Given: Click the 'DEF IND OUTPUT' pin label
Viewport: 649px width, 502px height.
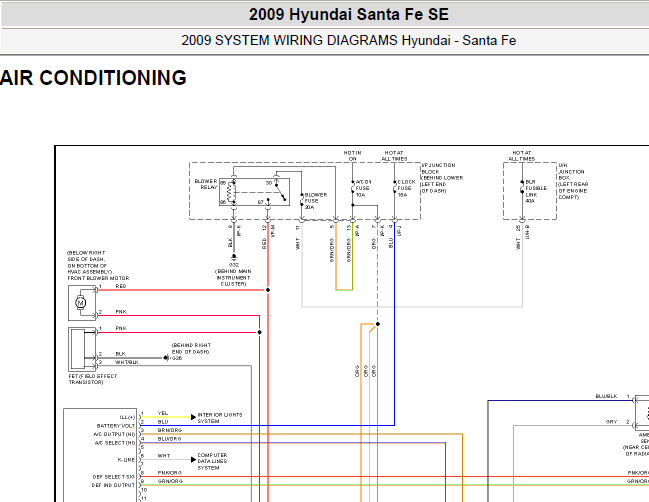Looking at the screenshot, I should (113, 485).
